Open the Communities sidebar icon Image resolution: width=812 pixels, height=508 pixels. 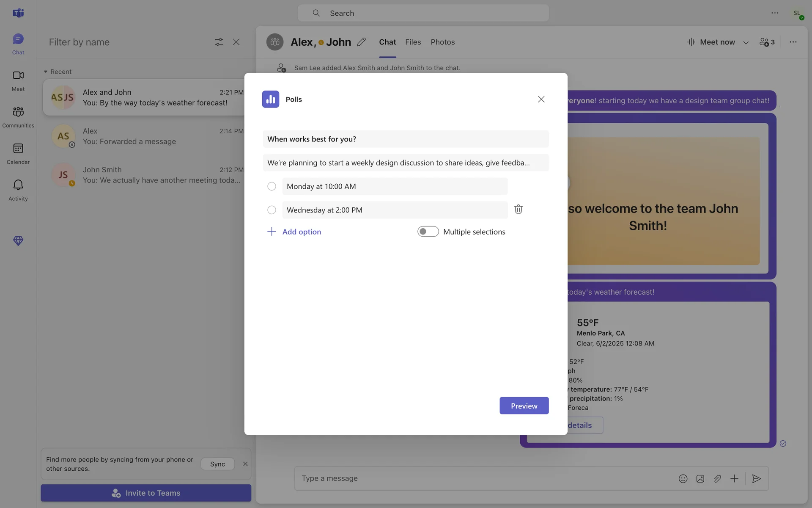tap(18, 112)
